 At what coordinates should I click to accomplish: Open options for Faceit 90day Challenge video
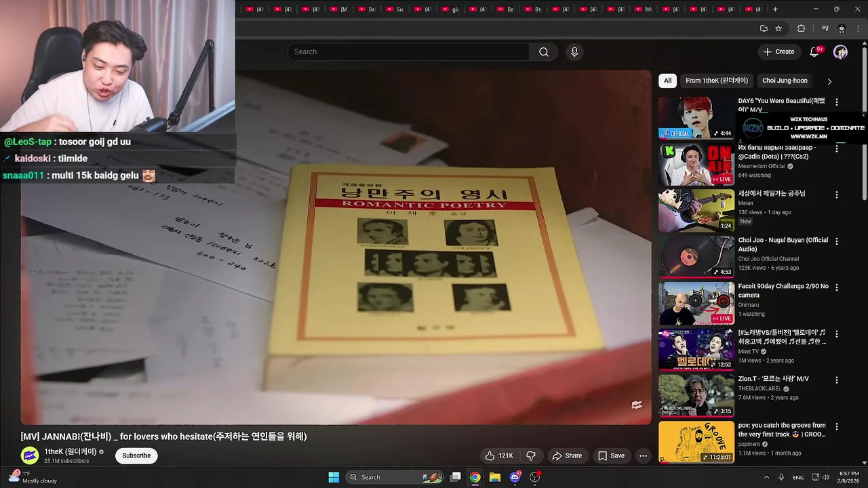tap(837, 287)
